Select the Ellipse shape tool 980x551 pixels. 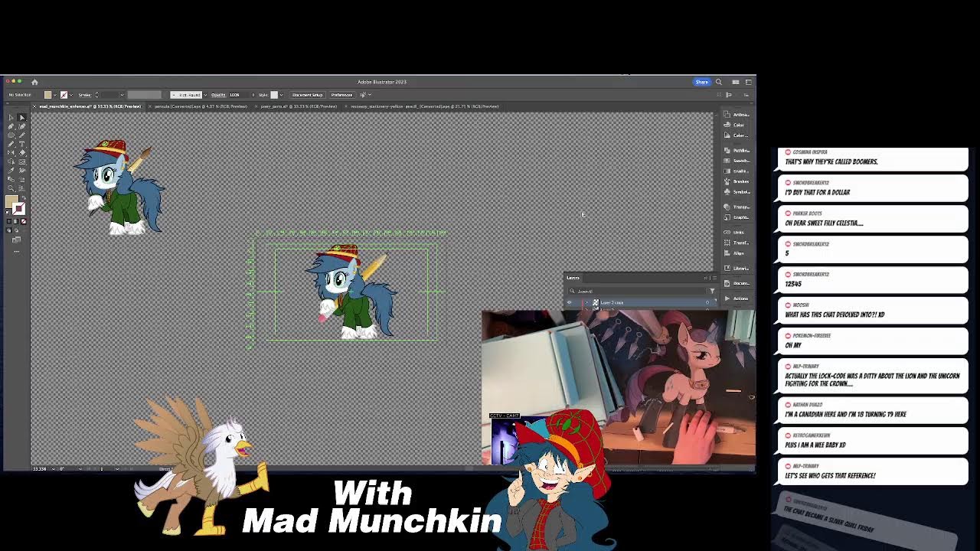pyautogui.click(x=11, y=135)
